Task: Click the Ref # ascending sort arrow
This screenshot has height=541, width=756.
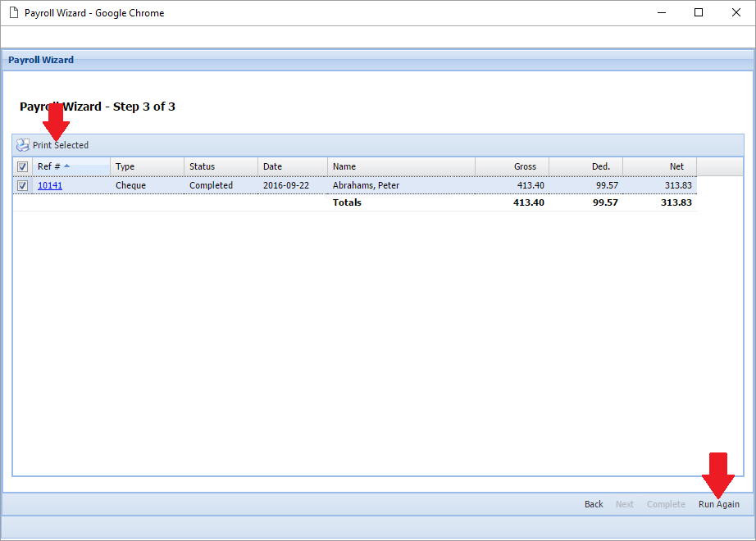Action: point(67,166)
